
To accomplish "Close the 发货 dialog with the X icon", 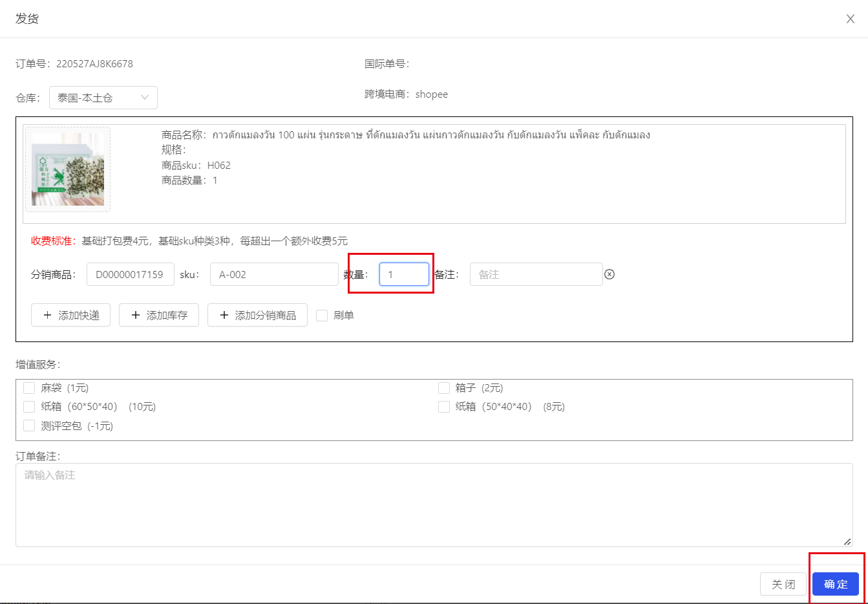I will 851,19.
